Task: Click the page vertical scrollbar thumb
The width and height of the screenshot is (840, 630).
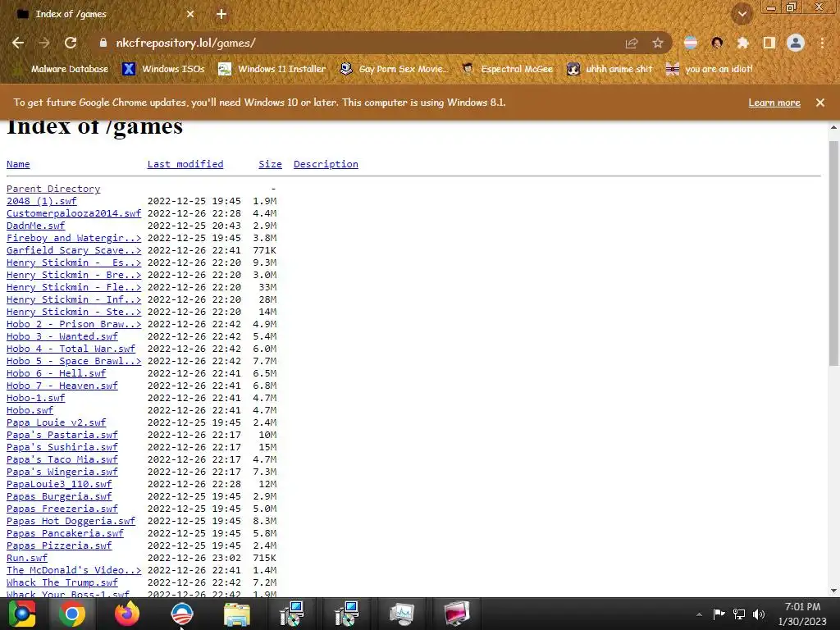Action: (833, 253)
